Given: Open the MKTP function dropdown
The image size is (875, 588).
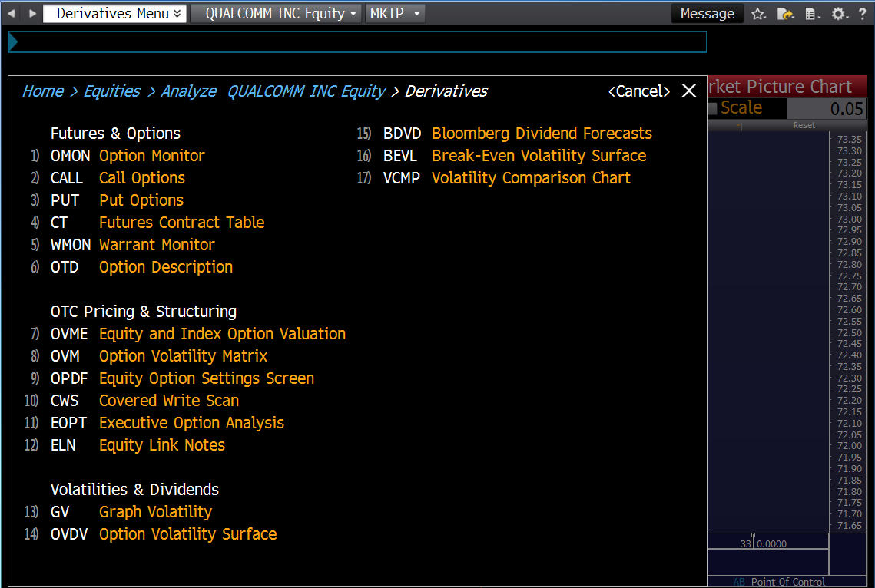Looking at the screenshot, I should [x=395, y=13].
